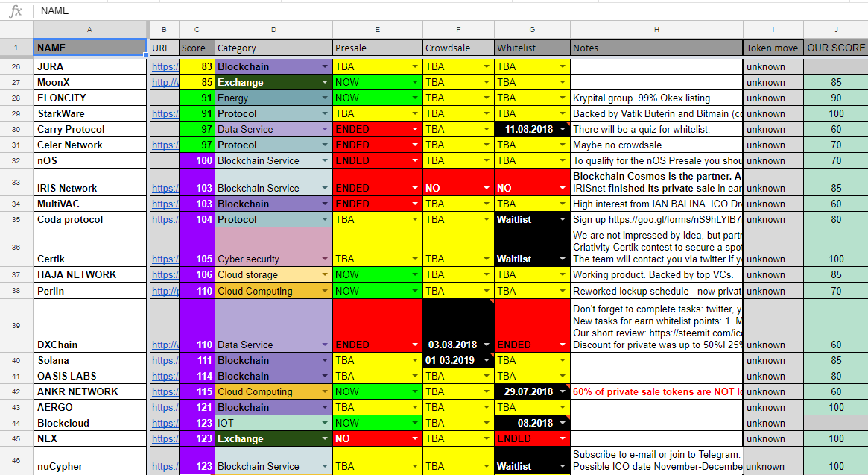Select the nOS name cell
The image size is (868, 475).
tap(89, 161)
